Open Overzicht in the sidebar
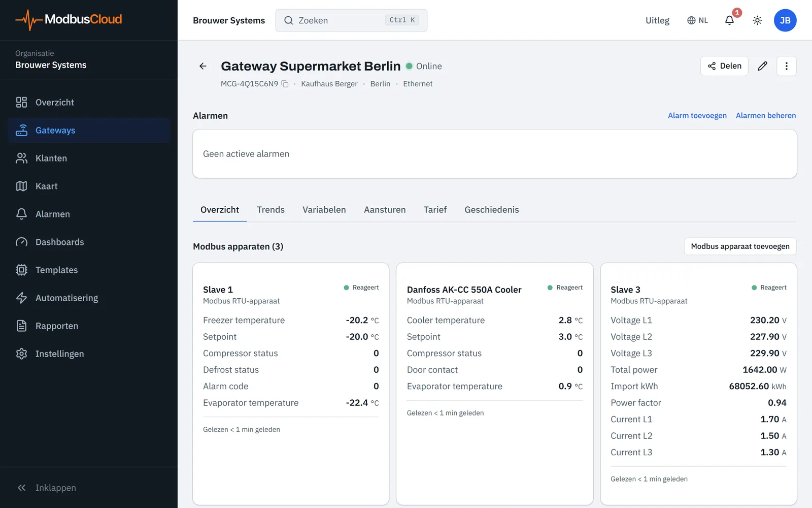The height and width of the screenshot is (508, 812). coord(89,102)
